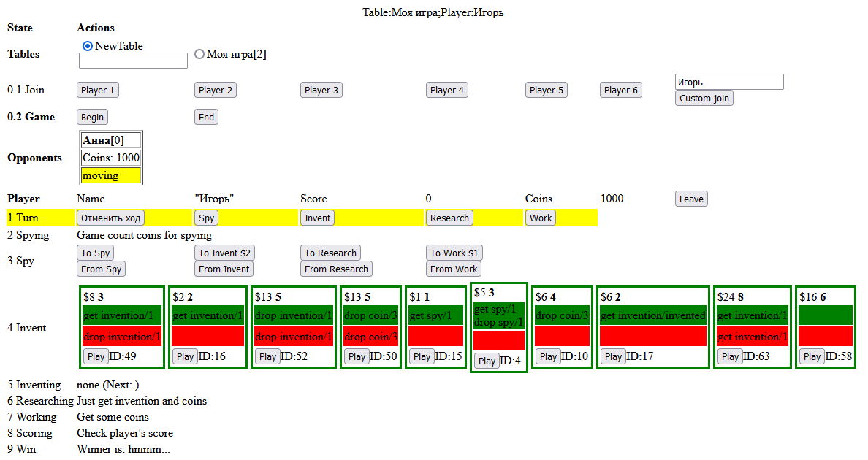Viewport: 868px width, 460px height.
Task: Click the From Research button
Action: 336,269
